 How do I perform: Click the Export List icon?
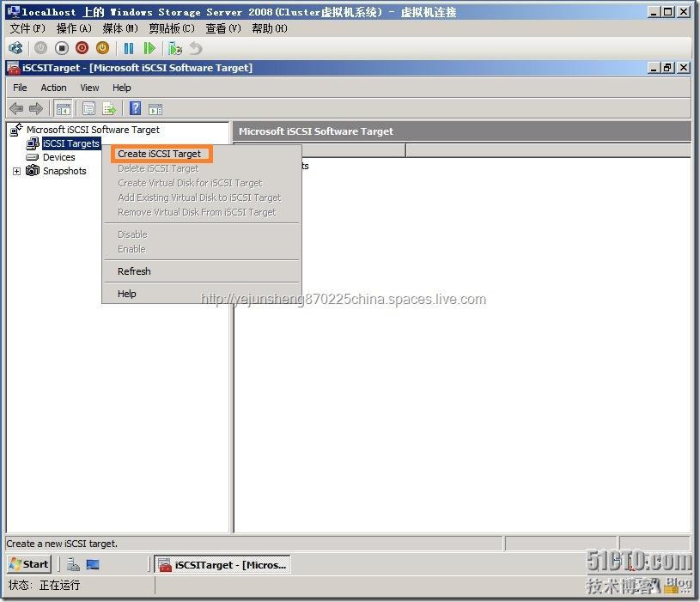109,108
